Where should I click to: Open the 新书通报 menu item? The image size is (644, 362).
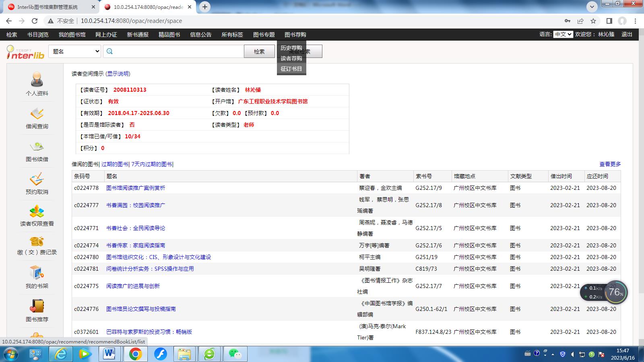[x=138, y=35]
